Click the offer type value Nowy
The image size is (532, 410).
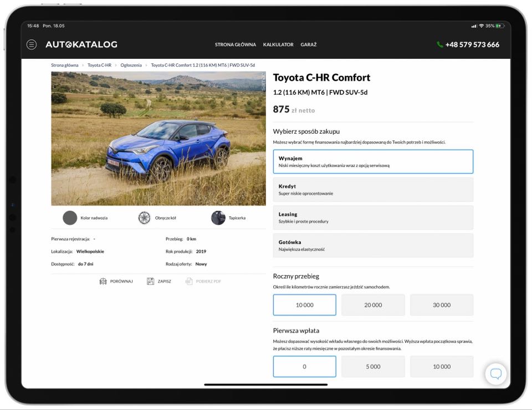pyautogui.click(x=201, y=264)
